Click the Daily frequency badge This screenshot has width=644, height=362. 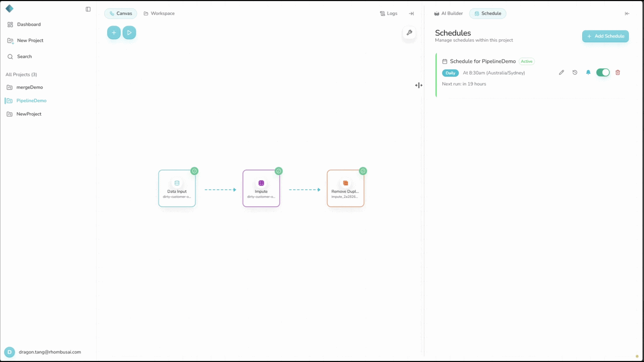coord(450,73)
